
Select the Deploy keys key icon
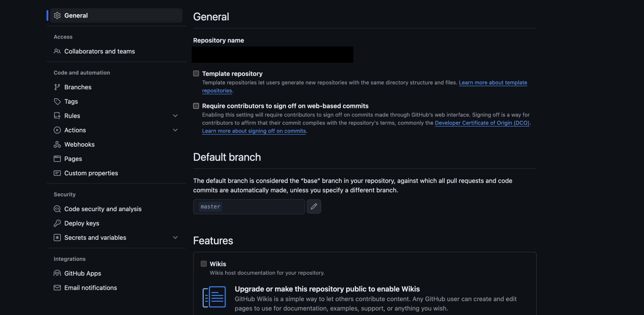pyautogui.click(x=57, y=223)
